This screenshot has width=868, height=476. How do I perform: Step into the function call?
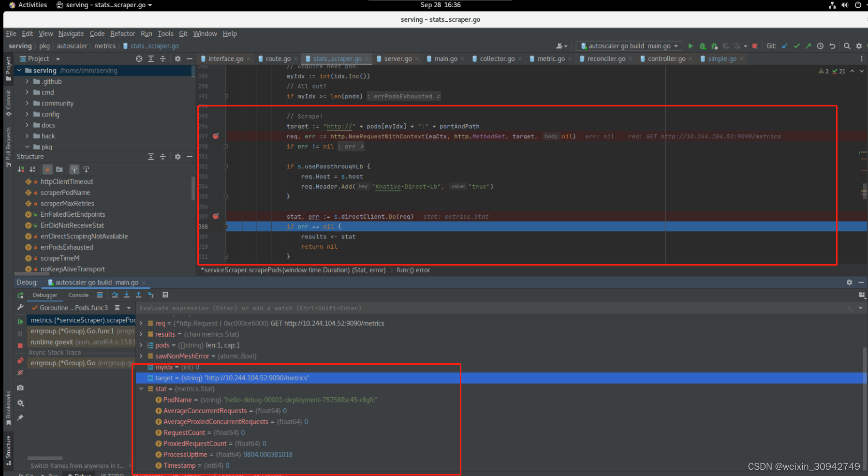click(x=127, y=295)
